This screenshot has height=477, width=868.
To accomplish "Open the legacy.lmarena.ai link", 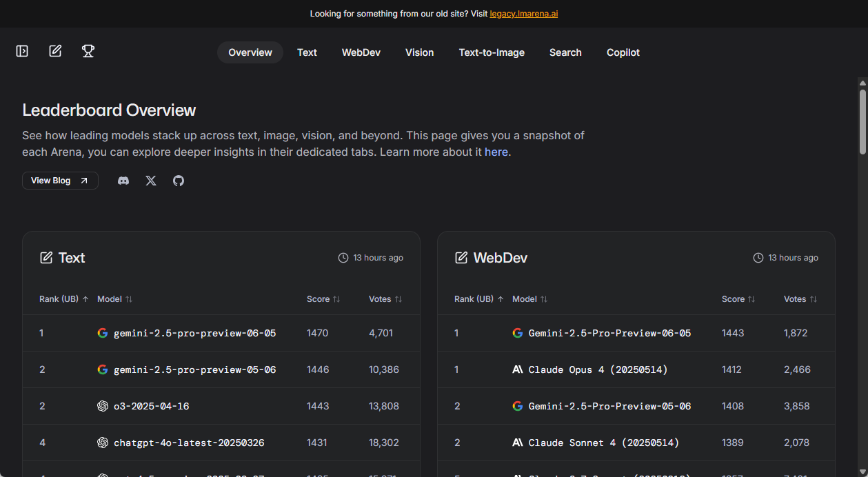I will click(523, 14).
